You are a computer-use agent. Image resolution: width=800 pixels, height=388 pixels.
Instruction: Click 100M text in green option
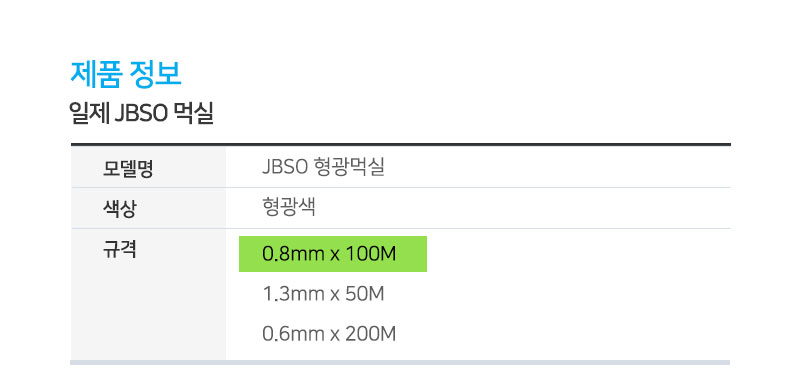pyautogui.click(x=371, y=254)
